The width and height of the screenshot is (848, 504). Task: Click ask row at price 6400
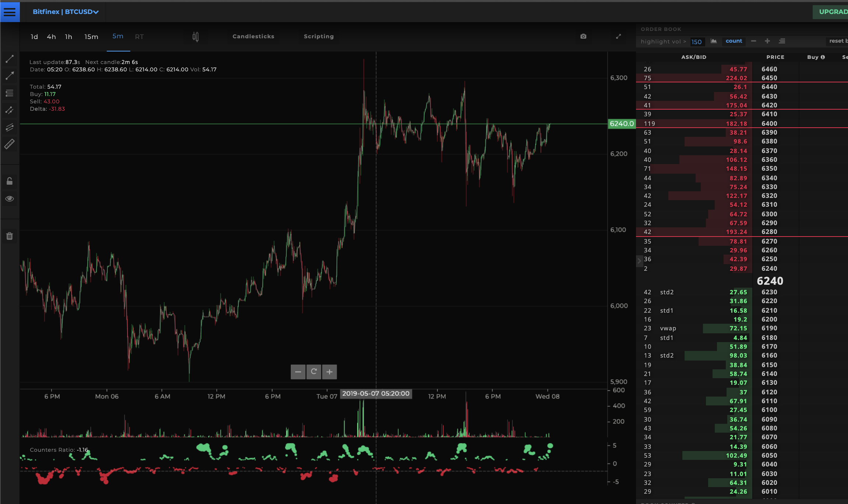click(x=742, y=124)
